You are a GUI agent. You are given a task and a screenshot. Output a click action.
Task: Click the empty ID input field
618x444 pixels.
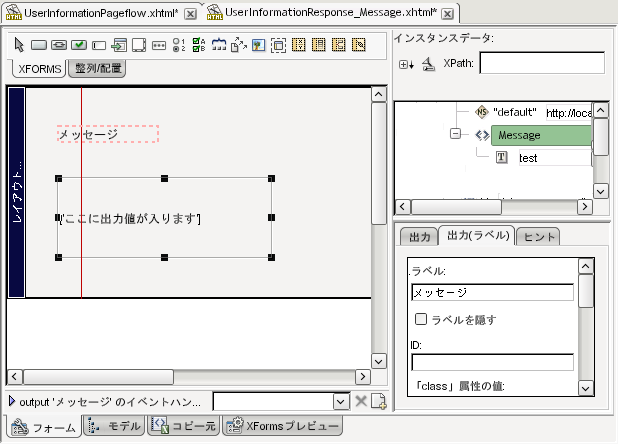492,362
